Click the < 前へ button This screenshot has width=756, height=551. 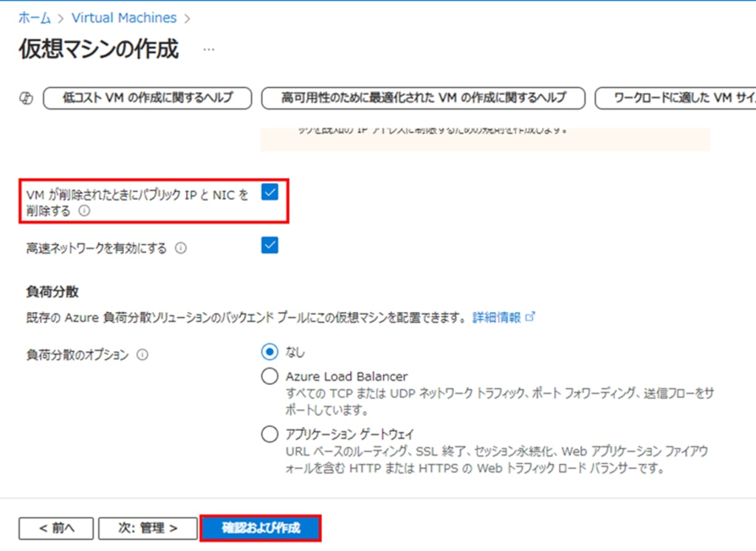click(56, 528)
